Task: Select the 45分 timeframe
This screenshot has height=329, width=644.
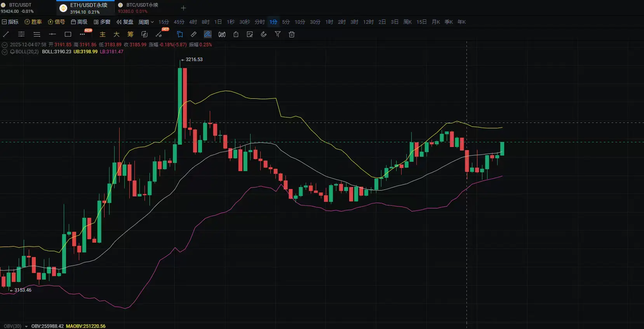Action: [179, 22]
